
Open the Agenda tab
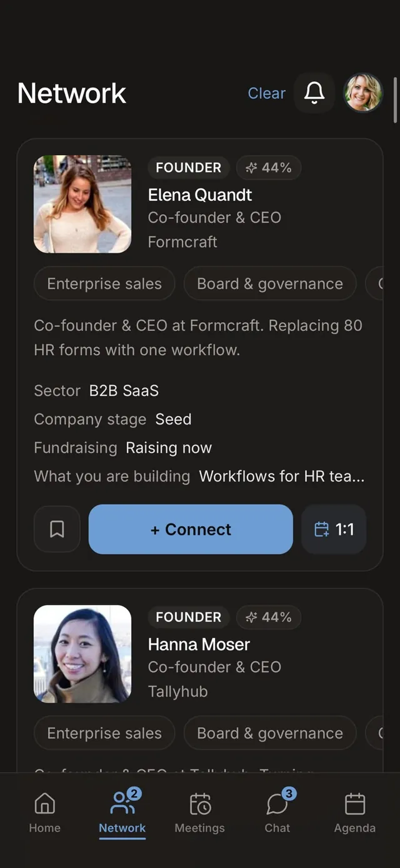[x=355, y=812]
